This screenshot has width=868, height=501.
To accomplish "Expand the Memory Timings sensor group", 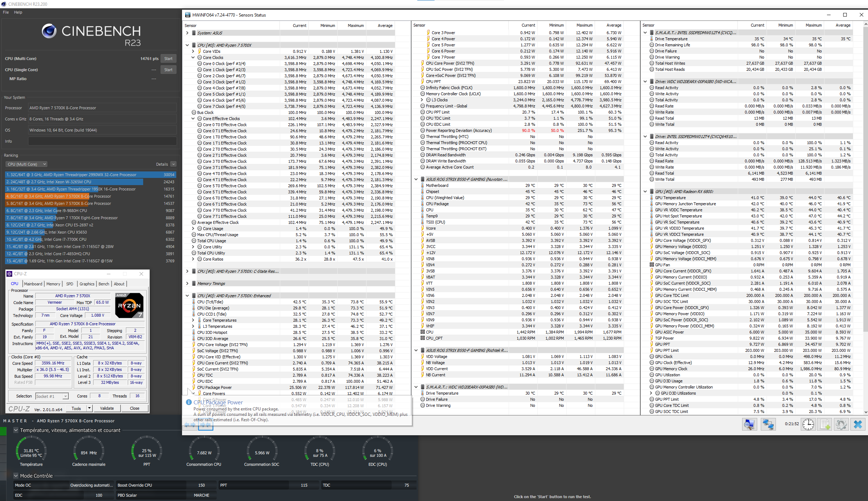I will (187, 284).
